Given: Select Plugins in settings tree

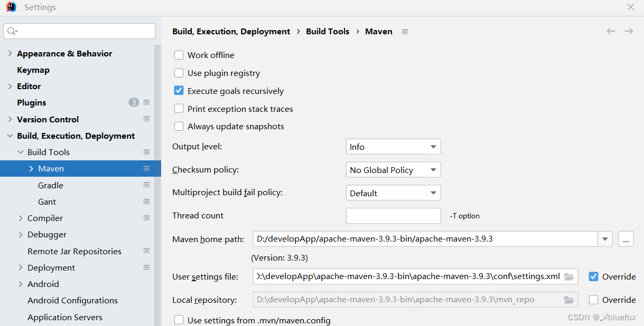Looking at the screenshot, I should (32, 102).
